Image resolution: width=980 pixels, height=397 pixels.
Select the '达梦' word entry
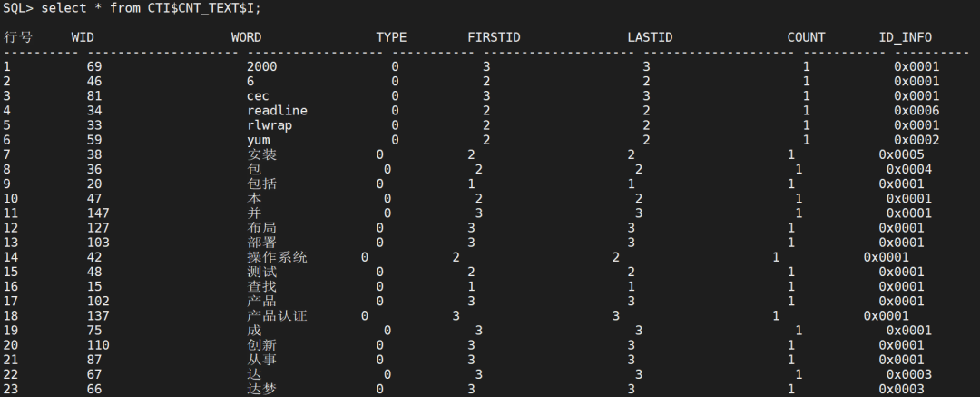tap(261, 389)
